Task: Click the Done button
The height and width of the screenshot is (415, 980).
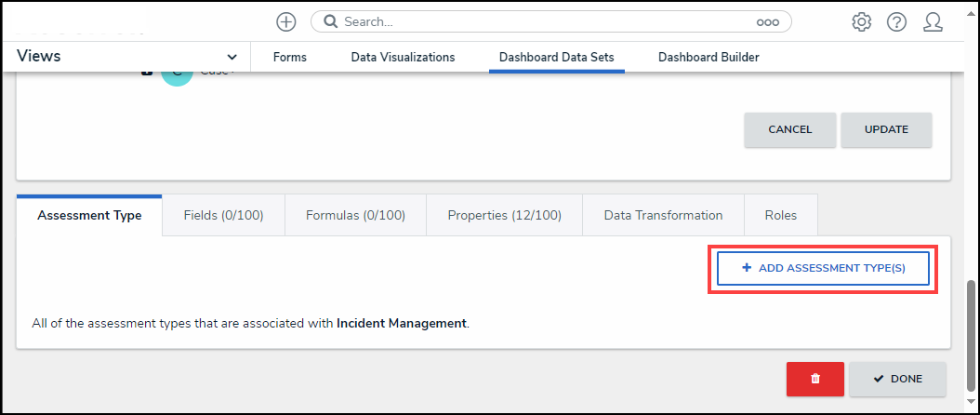Action: pyautogui.click(x=897, y=379)
